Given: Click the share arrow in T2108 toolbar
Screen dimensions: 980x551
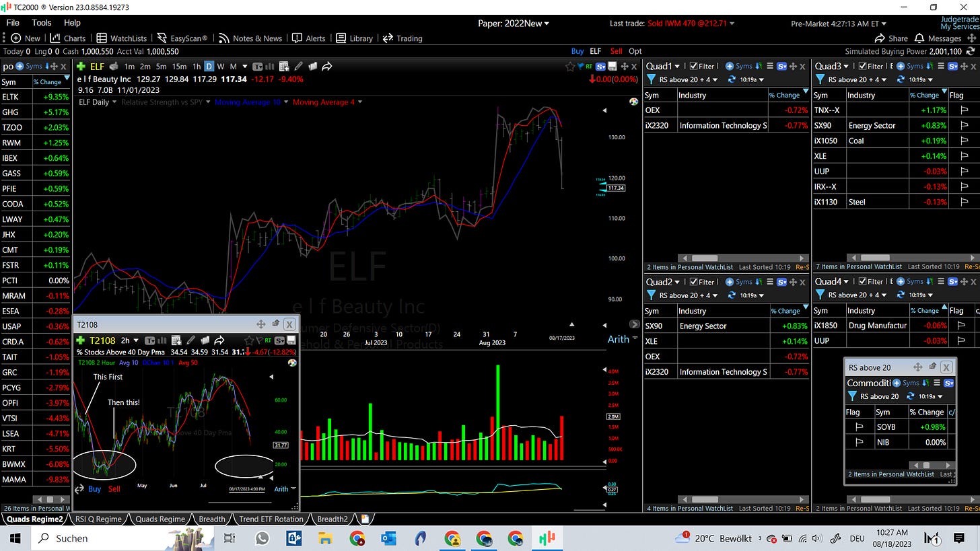Looking at the screenshot, I should click(219, 340).
